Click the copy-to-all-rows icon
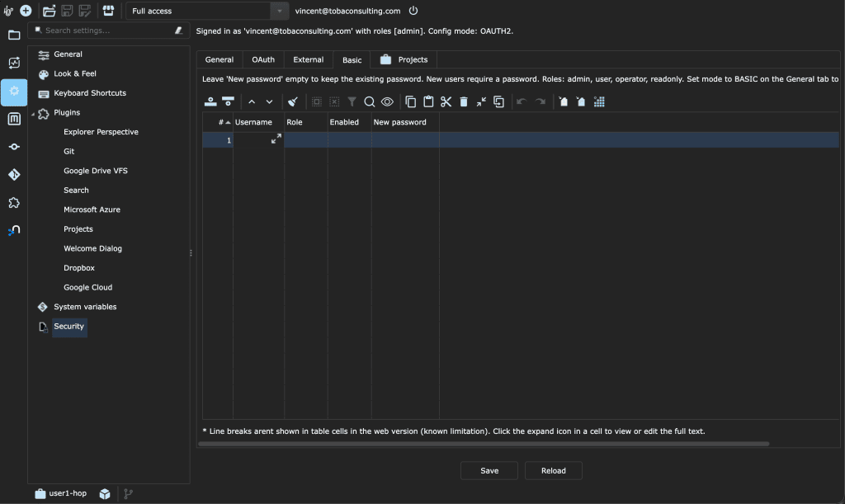 [499, 101]
